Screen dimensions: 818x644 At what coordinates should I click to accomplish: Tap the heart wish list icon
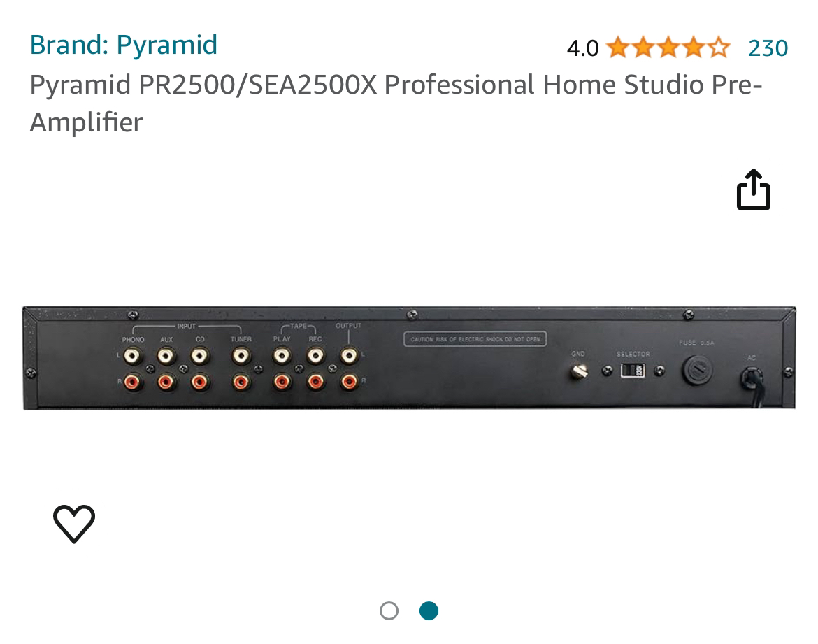click(74, 523)
